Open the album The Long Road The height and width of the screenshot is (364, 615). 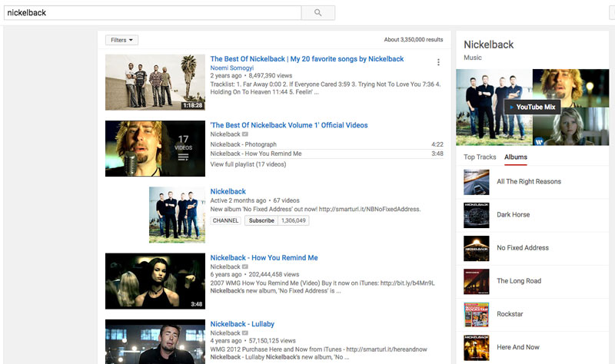point(519,281)
